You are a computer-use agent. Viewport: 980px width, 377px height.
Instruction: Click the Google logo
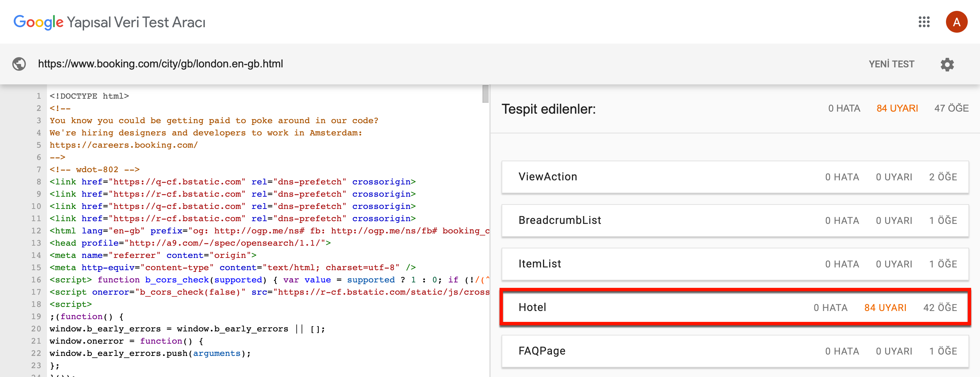(38, 22)
